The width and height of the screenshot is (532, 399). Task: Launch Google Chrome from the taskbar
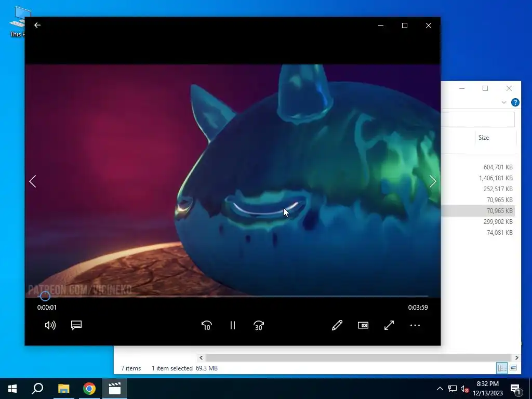(89, 389)
